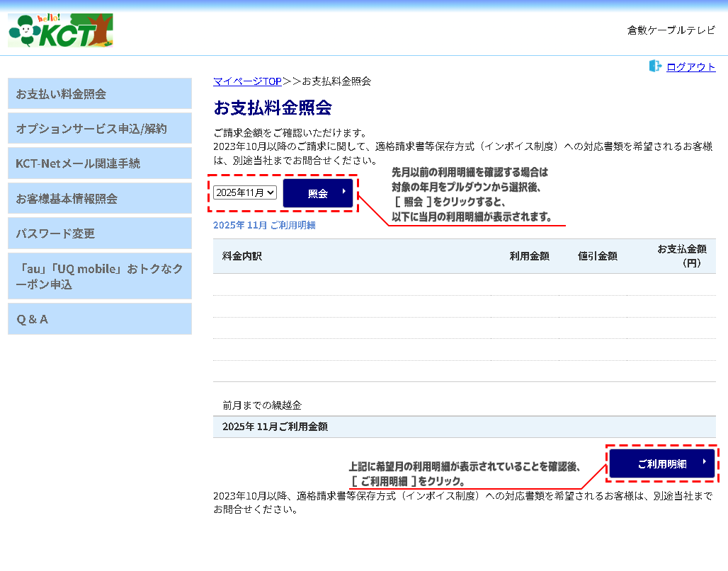
Task: Click the arrow icon on ご利用明細 button
Action: coord(705,462)
